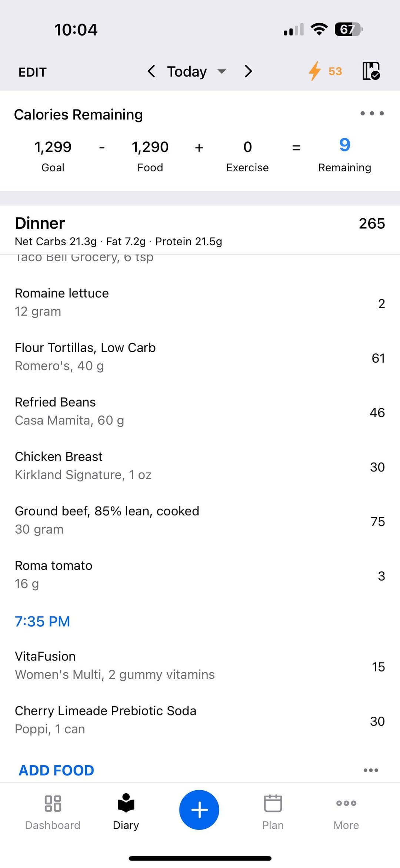Open Dinner meal options three dots
The image size is (400, 868).
tap(371, 770)
